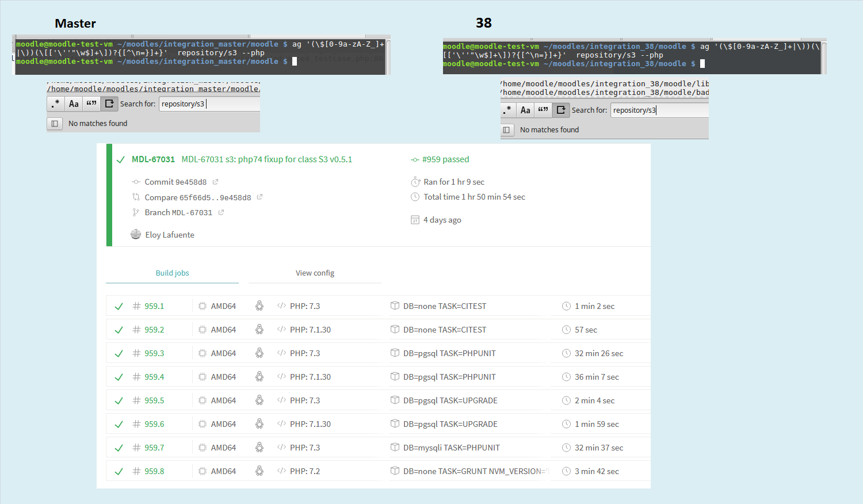Open job 959.6
Image resolution: width=863 pixels, height=504 pixels.
tap(154, 424)
